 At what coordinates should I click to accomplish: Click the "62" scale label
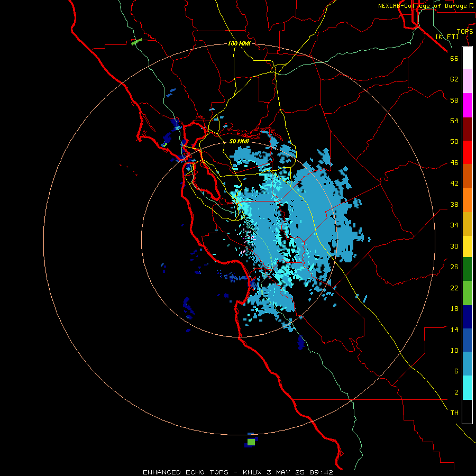(x=454, y=79)
